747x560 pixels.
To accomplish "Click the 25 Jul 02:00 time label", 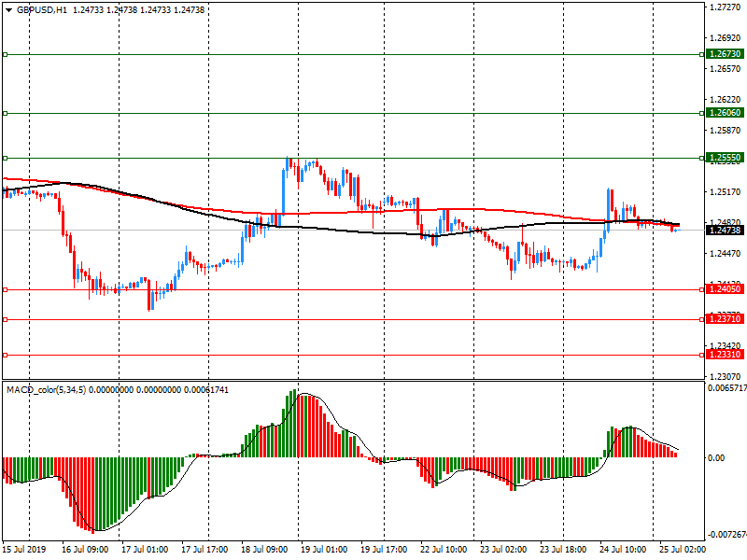I will pyautogui.click(x=683, y=550).
